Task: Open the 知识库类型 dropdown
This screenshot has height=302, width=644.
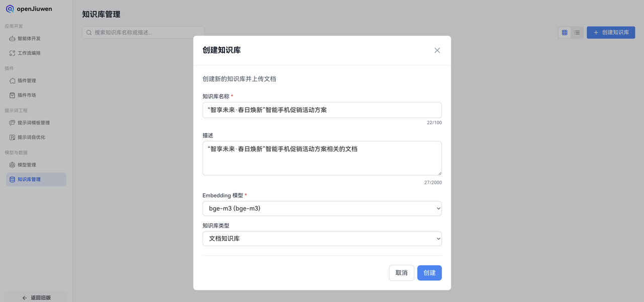Action: coord(322,238)
